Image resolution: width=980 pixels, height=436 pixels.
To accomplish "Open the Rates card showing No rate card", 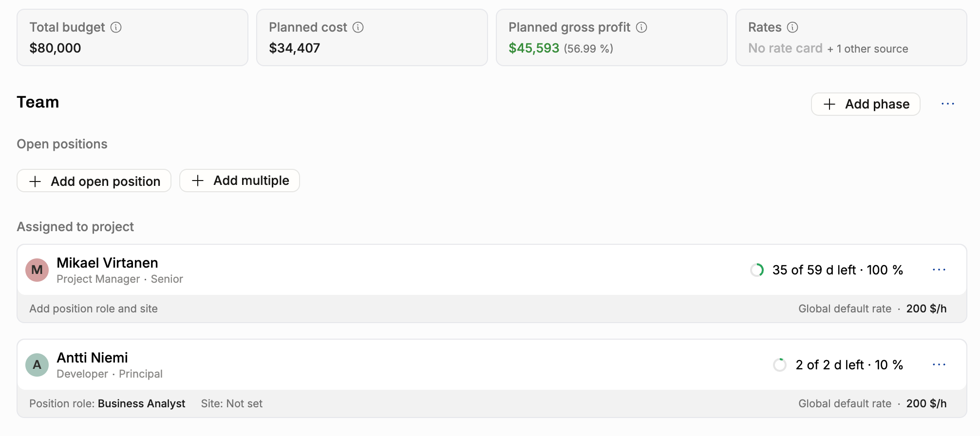I will [851, 37].
